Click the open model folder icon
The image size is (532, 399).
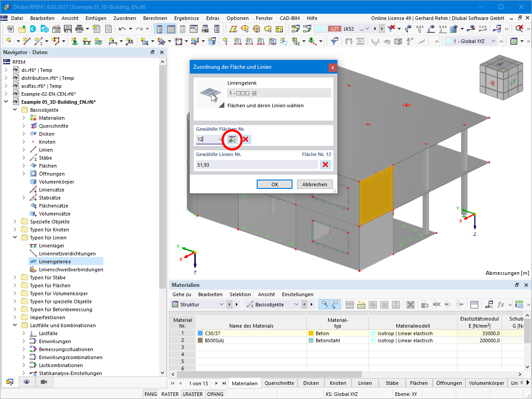pos(22,29)
